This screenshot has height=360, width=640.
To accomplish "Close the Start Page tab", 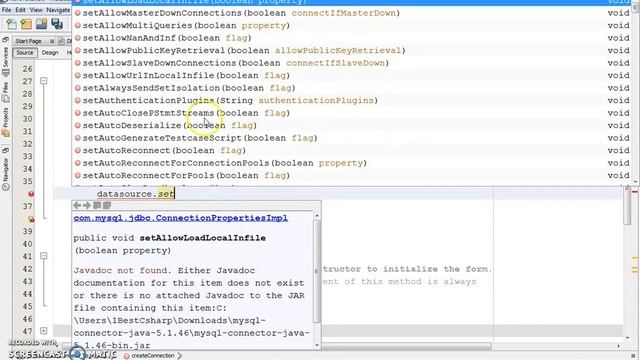I will [52, 41].
